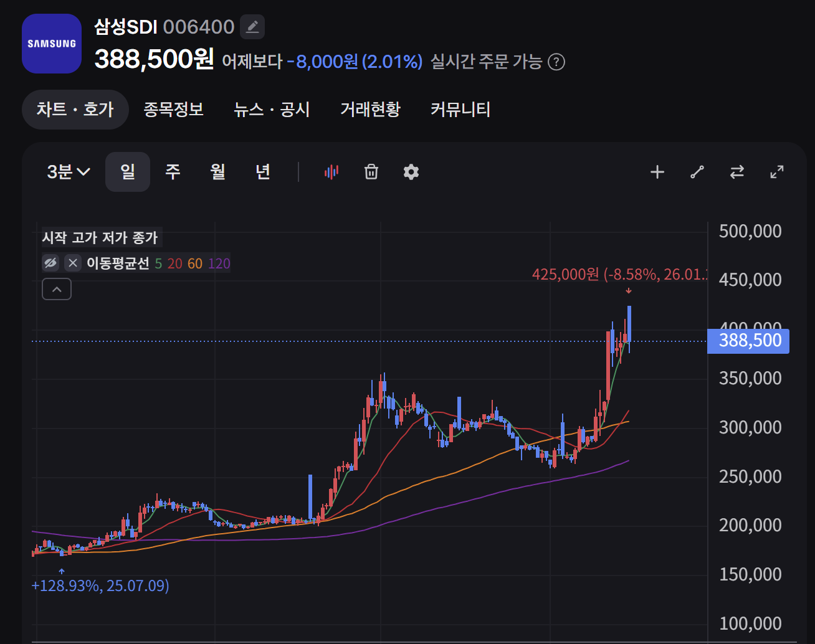The image size is (815, 644).
Task: Remove the 이동평균선 indicator with X
Action: click(x=73, y=263)
